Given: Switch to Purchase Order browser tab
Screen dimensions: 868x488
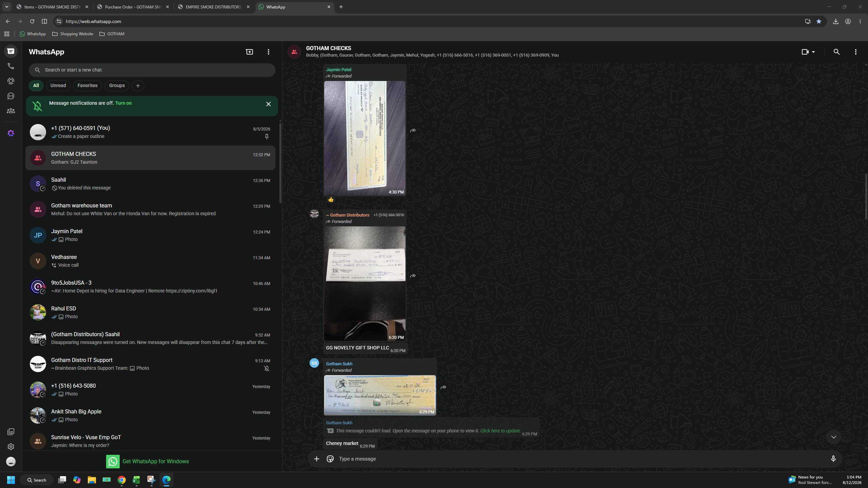Looking at the screenshot, I should 133,7.
